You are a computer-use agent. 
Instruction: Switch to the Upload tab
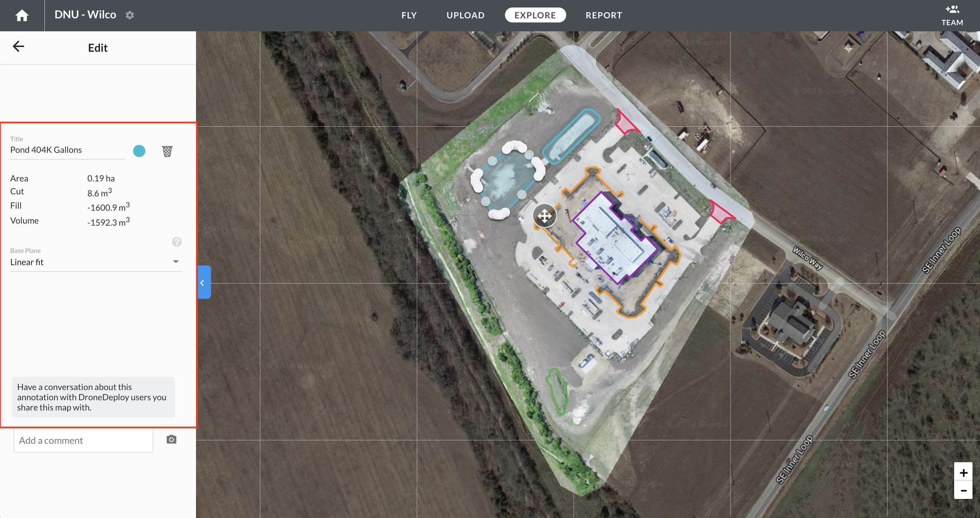465,15
